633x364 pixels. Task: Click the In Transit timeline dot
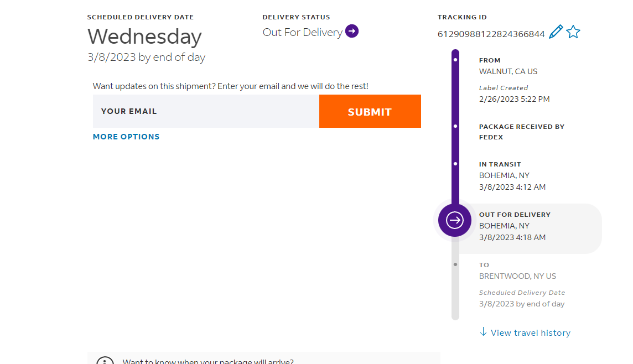(455, 164)
